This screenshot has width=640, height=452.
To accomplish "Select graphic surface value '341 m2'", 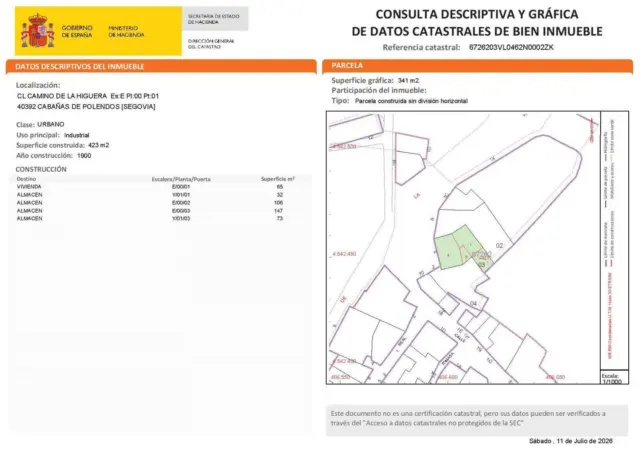I will [x=408, y=80].
